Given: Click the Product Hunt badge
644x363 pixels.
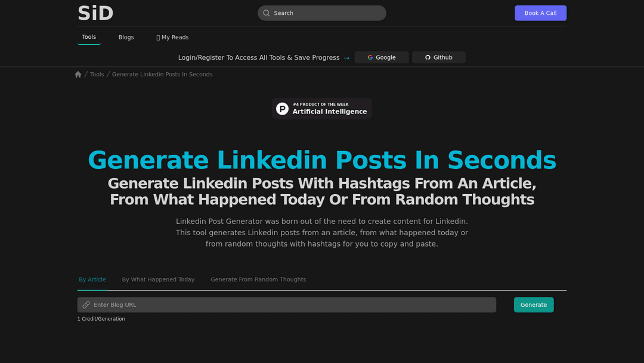Looking at the screenshot, I should click(x=321, y=109).
